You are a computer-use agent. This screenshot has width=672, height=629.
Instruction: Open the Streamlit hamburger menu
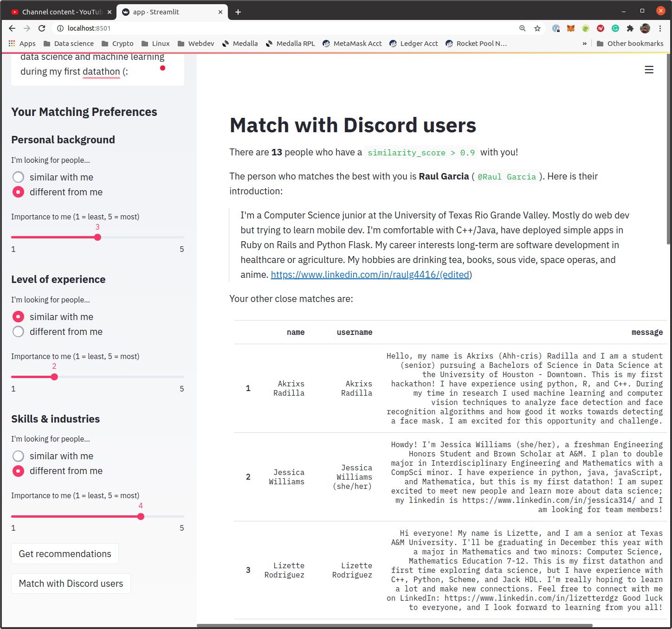click(649, 70)
